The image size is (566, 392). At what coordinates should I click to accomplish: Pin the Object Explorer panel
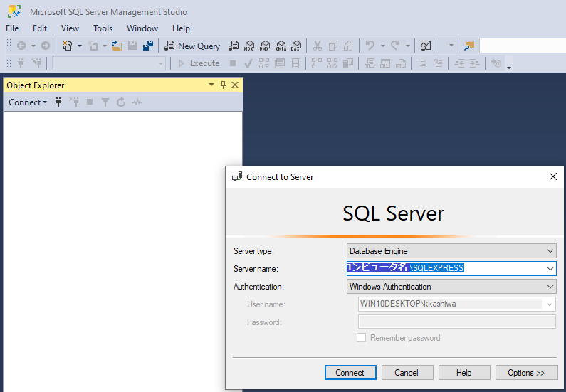tap(223, 85)
